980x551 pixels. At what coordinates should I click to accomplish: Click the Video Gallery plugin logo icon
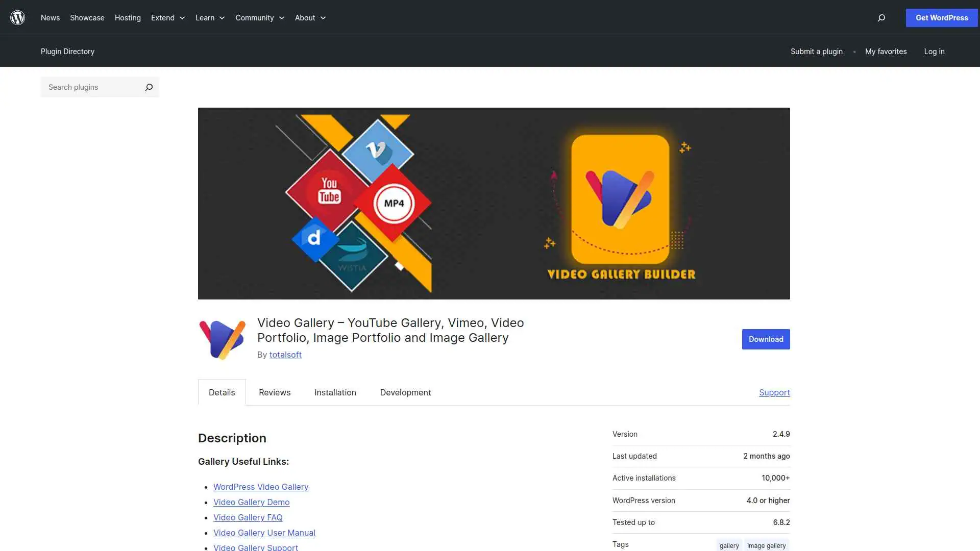[x=222, y=339]
